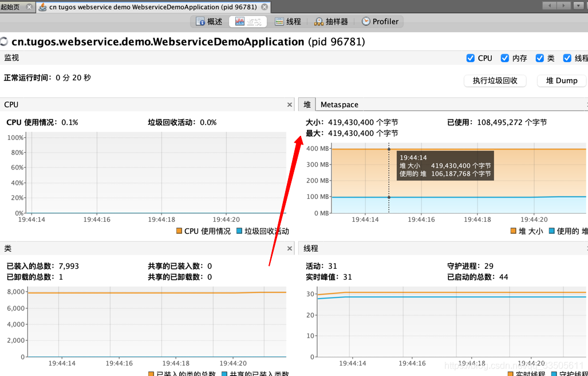Open the document list dropdown arrow
Viewport: 588px width, 376px height.
click(x=579, y=5)
